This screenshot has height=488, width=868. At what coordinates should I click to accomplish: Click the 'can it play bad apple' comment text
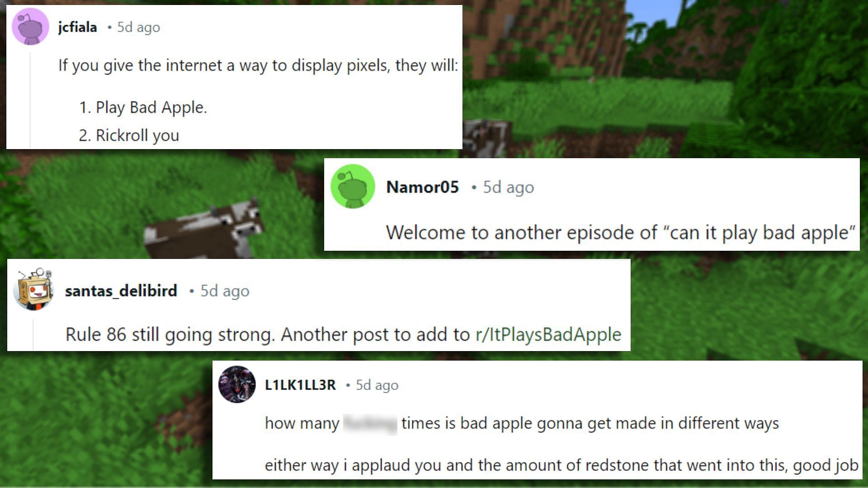[620, 233]
